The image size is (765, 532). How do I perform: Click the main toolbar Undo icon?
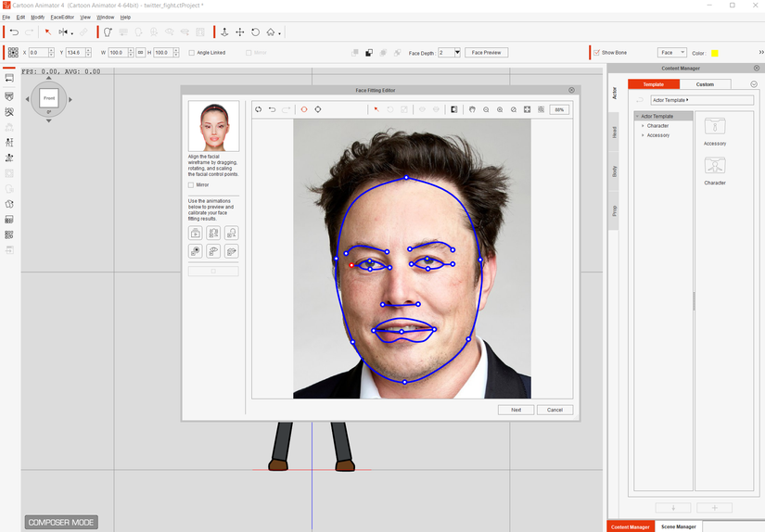pyautogui.click(x=14, y=32)
